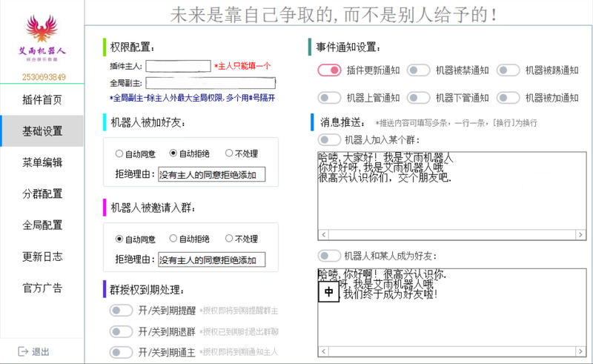
Task: Click the phoenix logo of 艾雨机器人
Action: 42,28
